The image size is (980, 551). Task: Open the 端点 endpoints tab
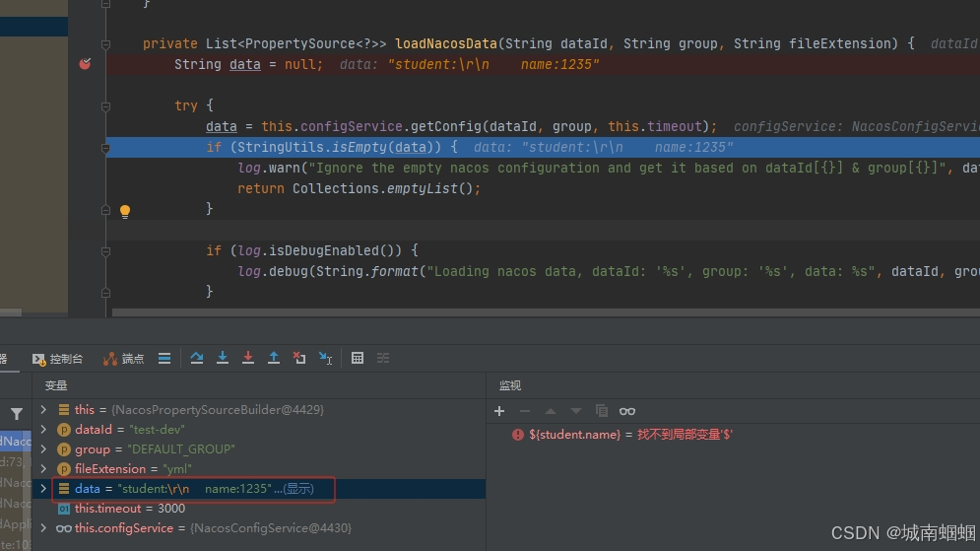[124, 359]
